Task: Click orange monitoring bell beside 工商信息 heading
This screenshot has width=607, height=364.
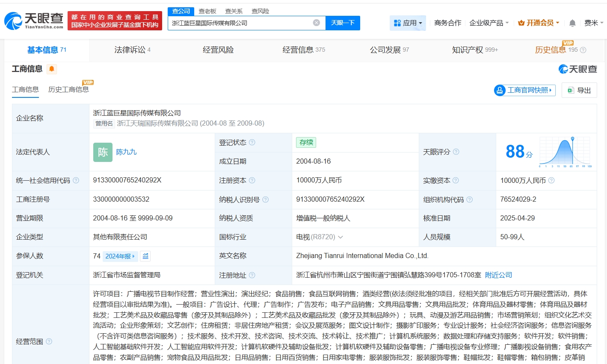Action: click(52, 69)
